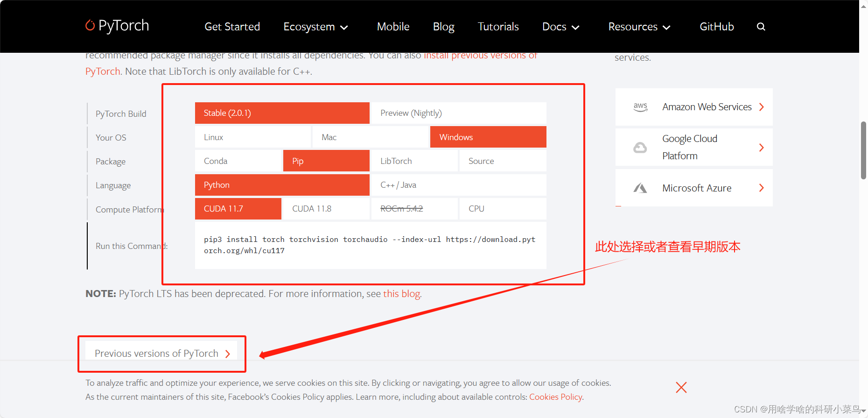Select CPU compute platform
Viewport: 868px width, 418px height.
coord(503,209)
